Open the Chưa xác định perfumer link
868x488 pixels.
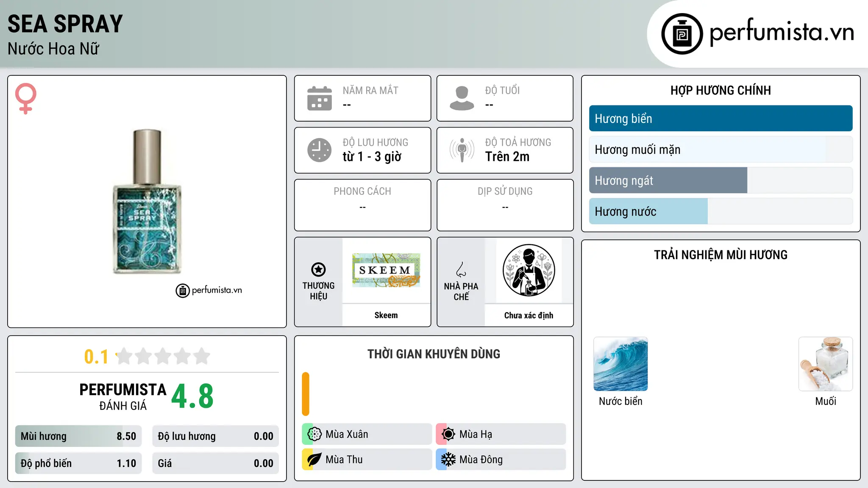tap(529, 315)
